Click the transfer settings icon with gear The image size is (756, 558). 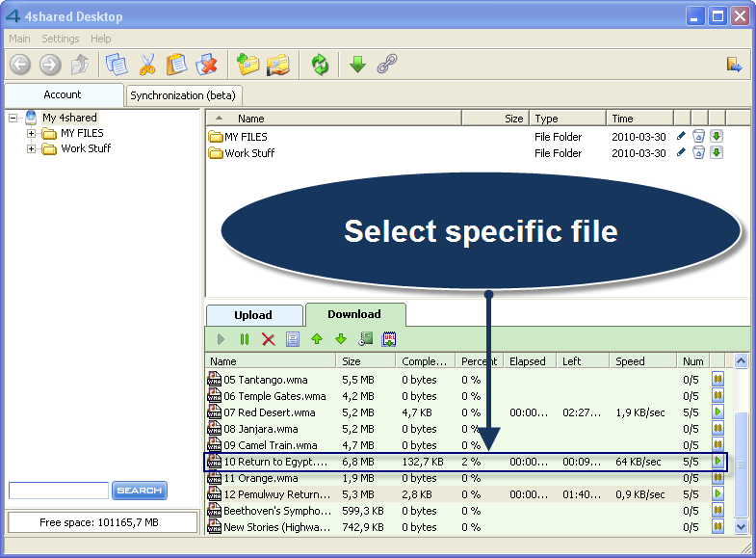pyautogui.click(x=365, y=339)
